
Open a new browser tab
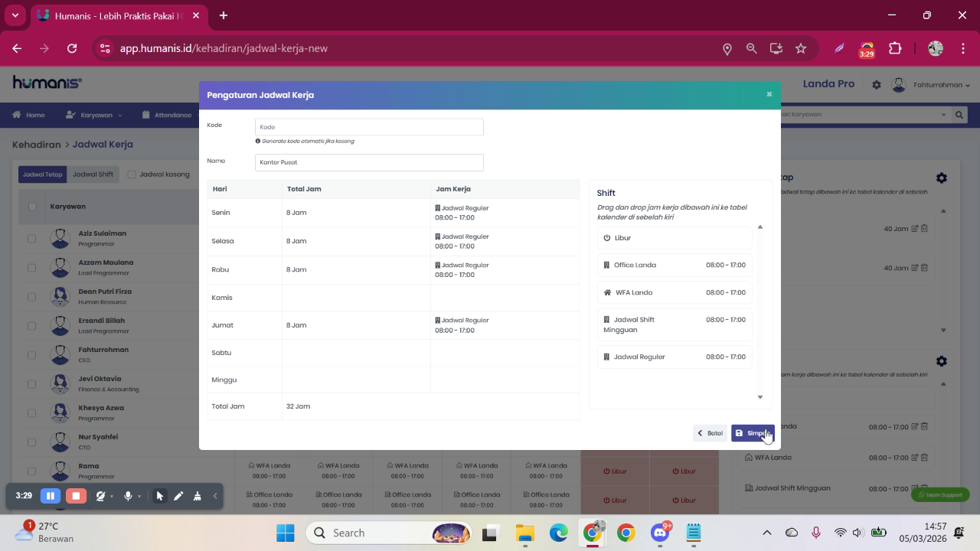(224, 15)
